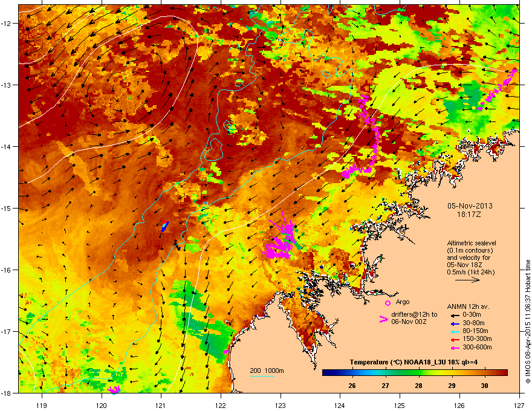Viewport: 532px width, 411px height.
Task: Click the 200 1000m isobath label
Action: point(267,371)
